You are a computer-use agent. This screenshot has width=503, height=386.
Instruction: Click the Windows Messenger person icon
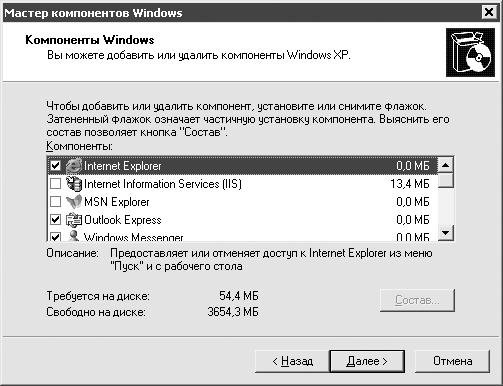pyautogui.click(x=74, y=235)
